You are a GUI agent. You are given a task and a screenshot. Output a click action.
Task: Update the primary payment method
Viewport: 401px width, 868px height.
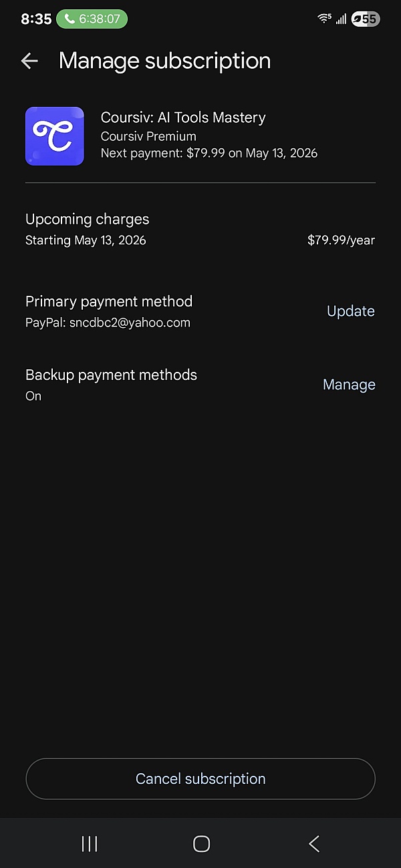350,311
